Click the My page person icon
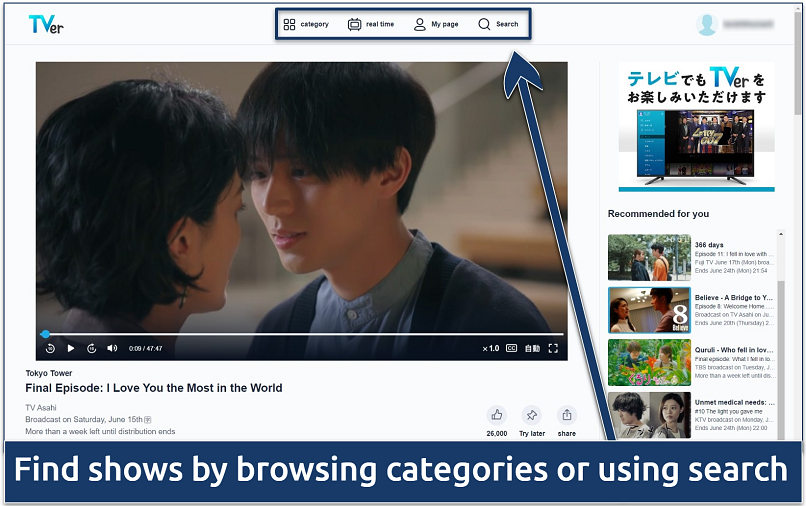Screen dimensions: 806x506 click(x=419, y=24)
